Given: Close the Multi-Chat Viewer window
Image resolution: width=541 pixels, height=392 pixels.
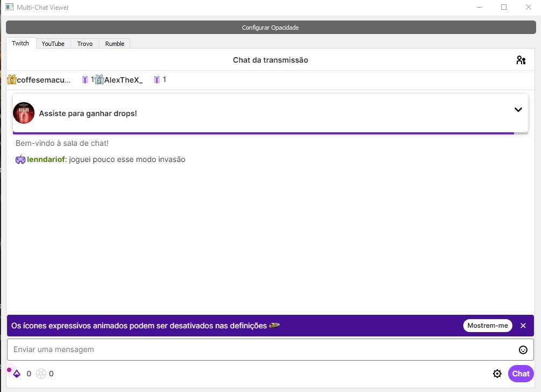Looking at the screenshot, I should pos(528,7).
